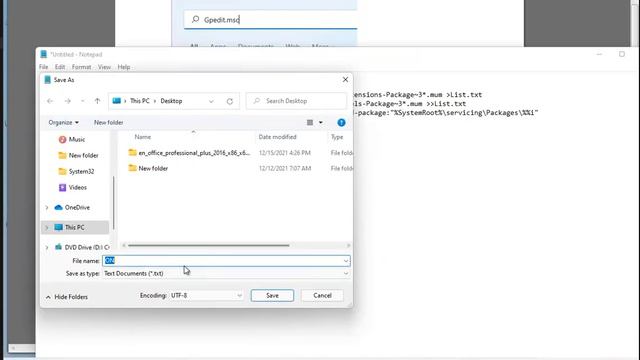The image size is (640, 360).
Task: Click into the Search Desktop field
Action: coord(296,101)
